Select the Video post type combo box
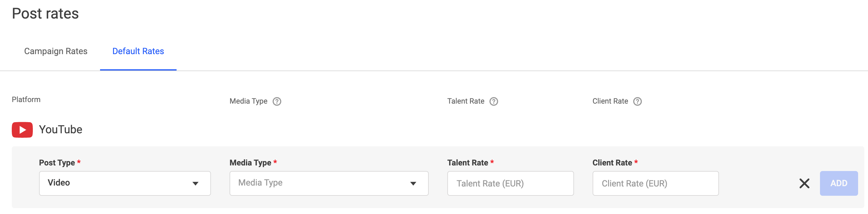This screenshot has height=214, width=868. 125,183
